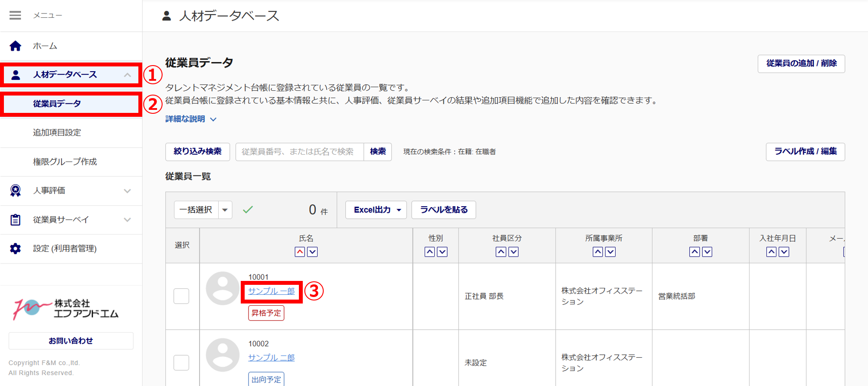Click the 設定 gear icon
Image resolution: width=868 pixels, height=386 pixels.
point(16,248)
